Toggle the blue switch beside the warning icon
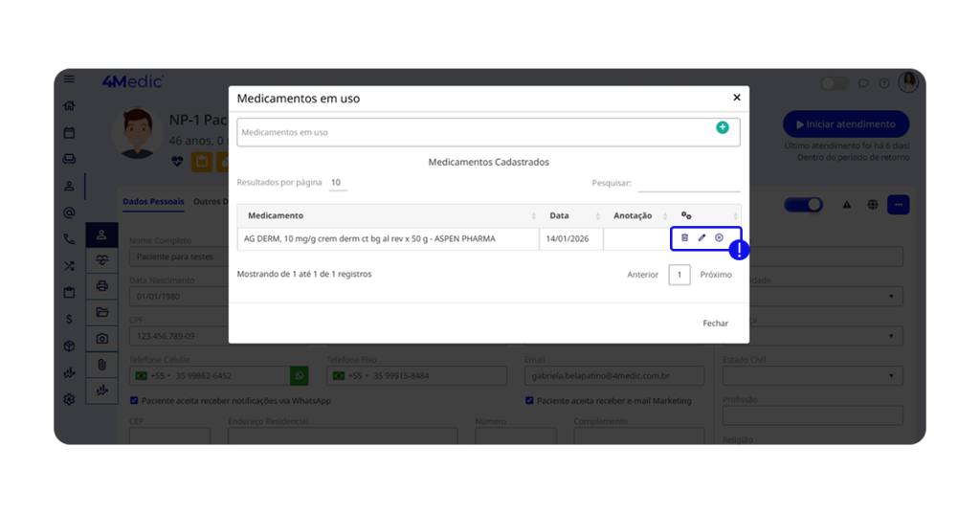Viewport: 980px width, 514px height. tap(803, 205)
